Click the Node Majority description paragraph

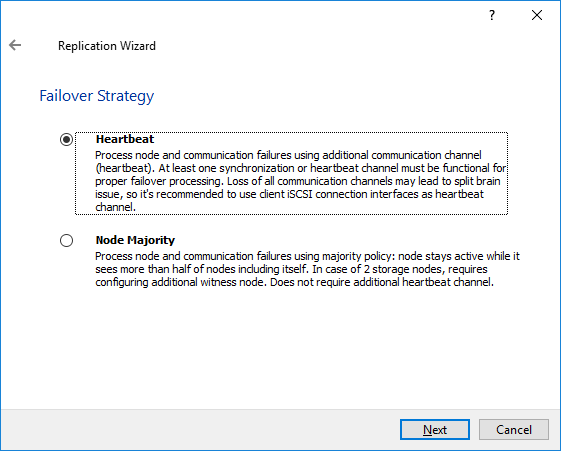(307, 269)
